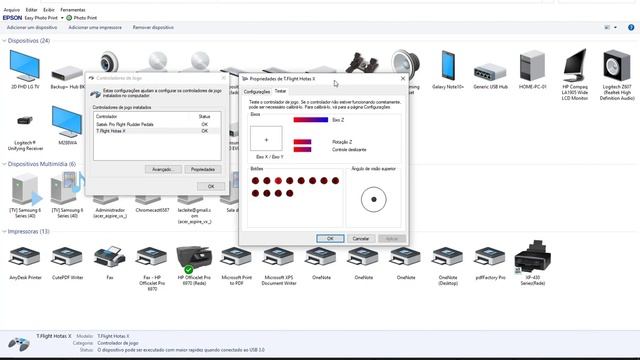The image size is (640, 360).
Task: Open the Ferramentas menu
Action: pos(73,10)
